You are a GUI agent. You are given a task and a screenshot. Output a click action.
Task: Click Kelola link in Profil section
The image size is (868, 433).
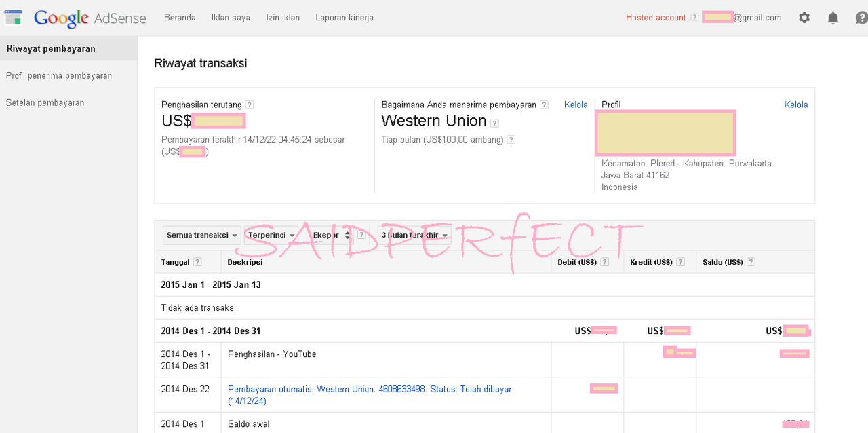coord(796,105)
